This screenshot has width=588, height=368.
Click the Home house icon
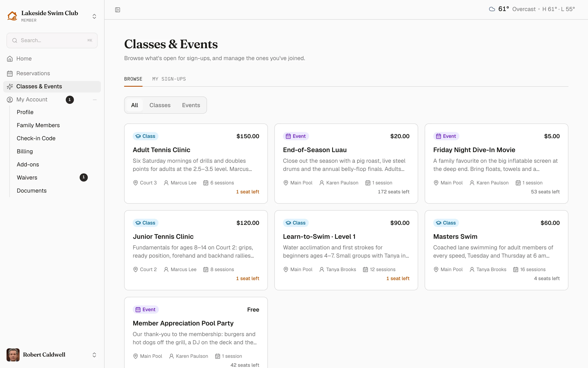click(x=10, y=59)
